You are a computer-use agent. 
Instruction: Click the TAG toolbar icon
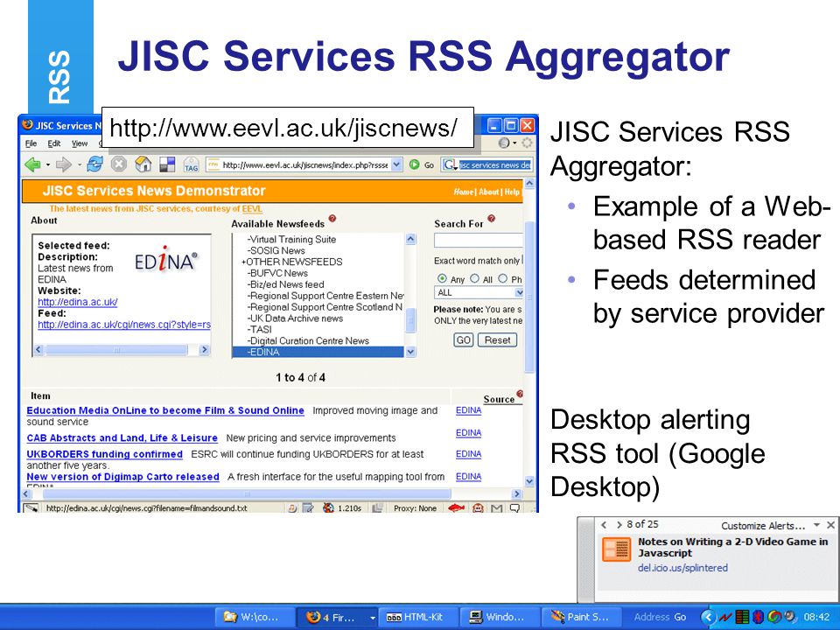tap(192, 164)
